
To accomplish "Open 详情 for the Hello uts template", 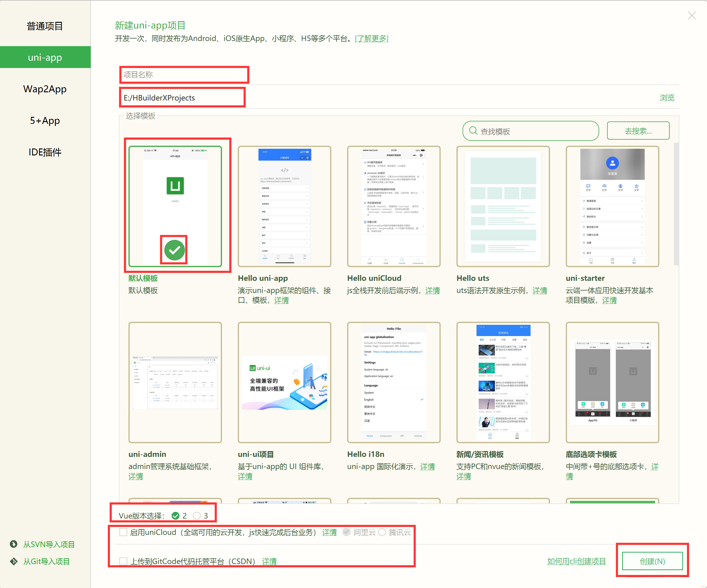I will pos(540,291).
